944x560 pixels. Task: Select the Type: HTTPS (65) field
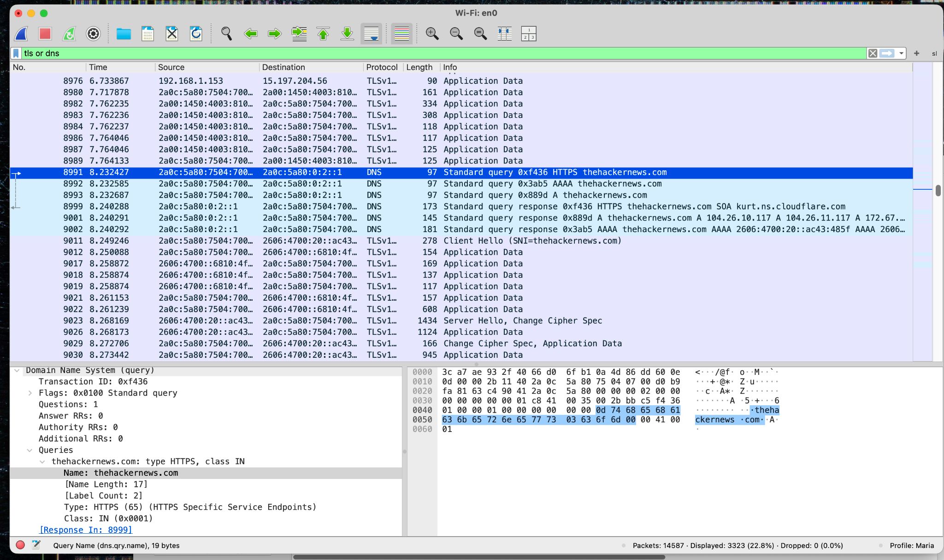tap(190, 507)
